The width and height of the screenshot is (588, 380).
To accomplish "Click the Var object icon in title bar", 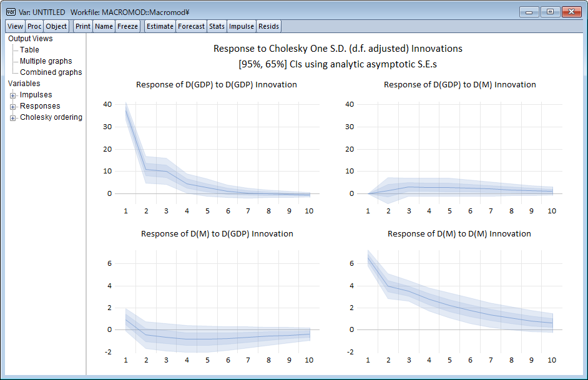I will (x=11, y=12).
